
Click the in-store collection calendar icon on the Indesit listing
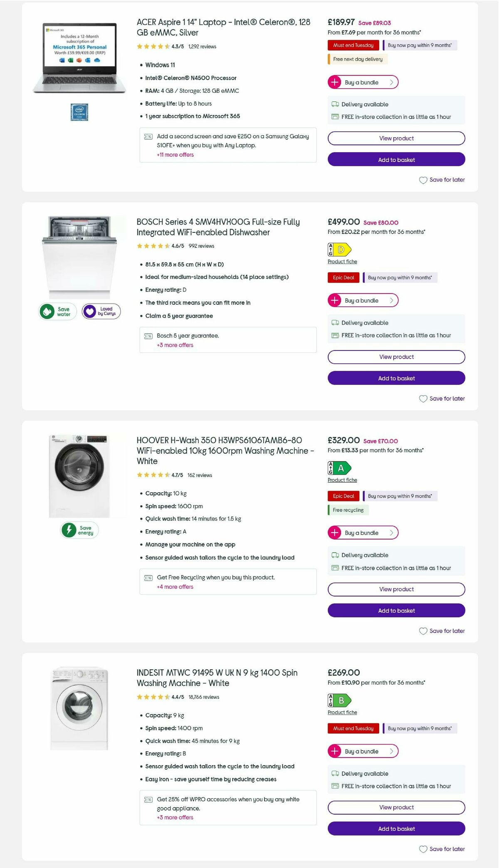pyautogui.click(x=334, y=786)
